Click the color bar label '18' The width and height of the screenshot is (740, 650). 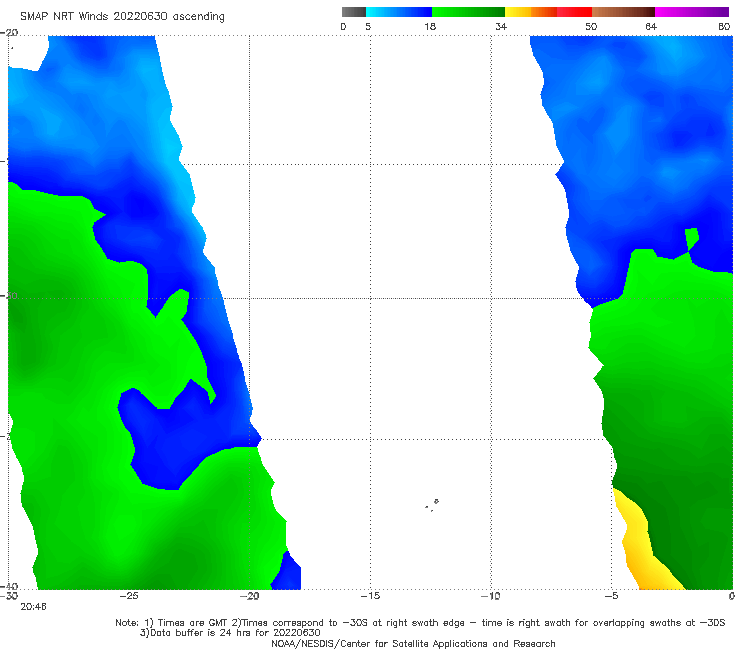point(430,26)
